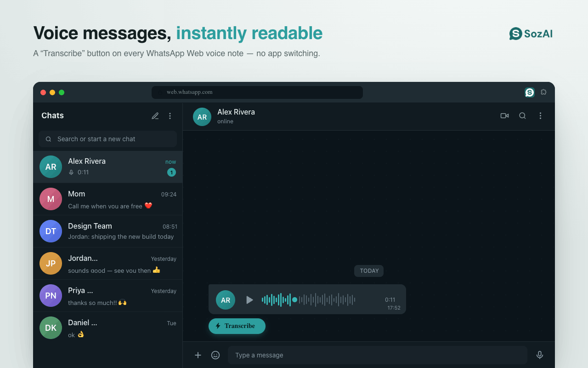Click the plus attachment icon

(x=198, y=355)
